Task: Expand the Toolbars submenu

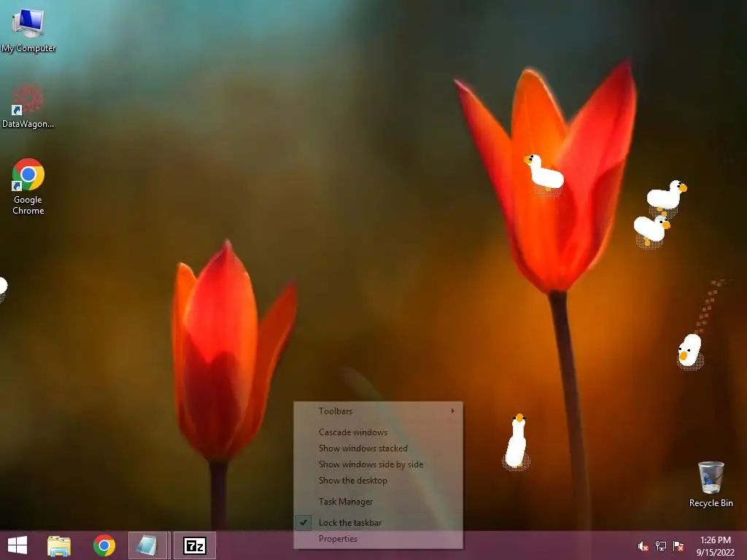Action: pos(379,411)
